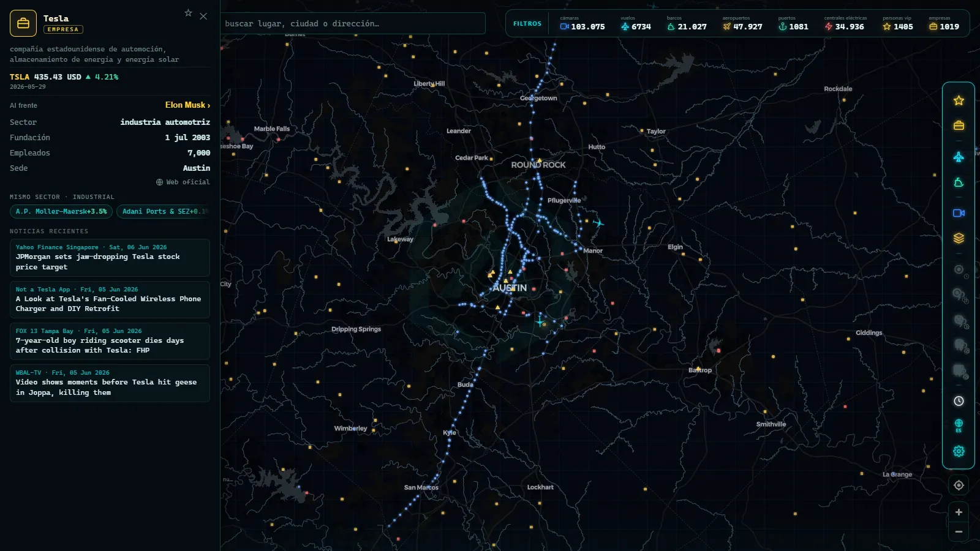Select aeropuertos filter showing 47.927
980x551 pixels.
pyautogui.click(x=742, y=23)
